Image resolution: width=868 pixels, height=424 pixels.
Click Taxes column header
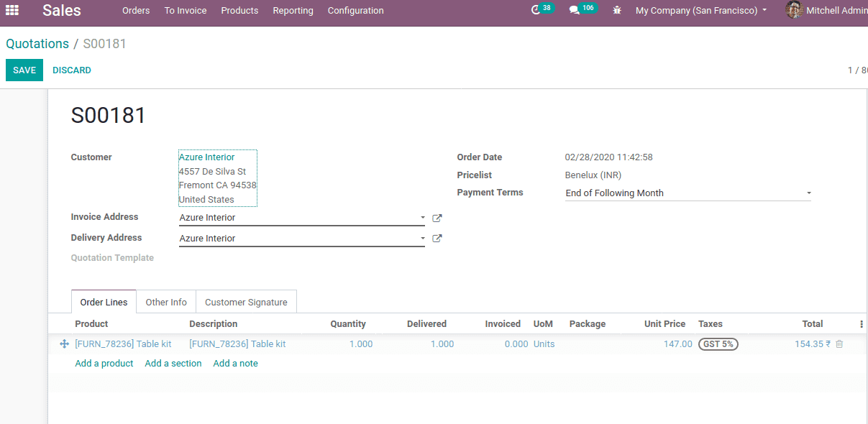tap(711, 324)
